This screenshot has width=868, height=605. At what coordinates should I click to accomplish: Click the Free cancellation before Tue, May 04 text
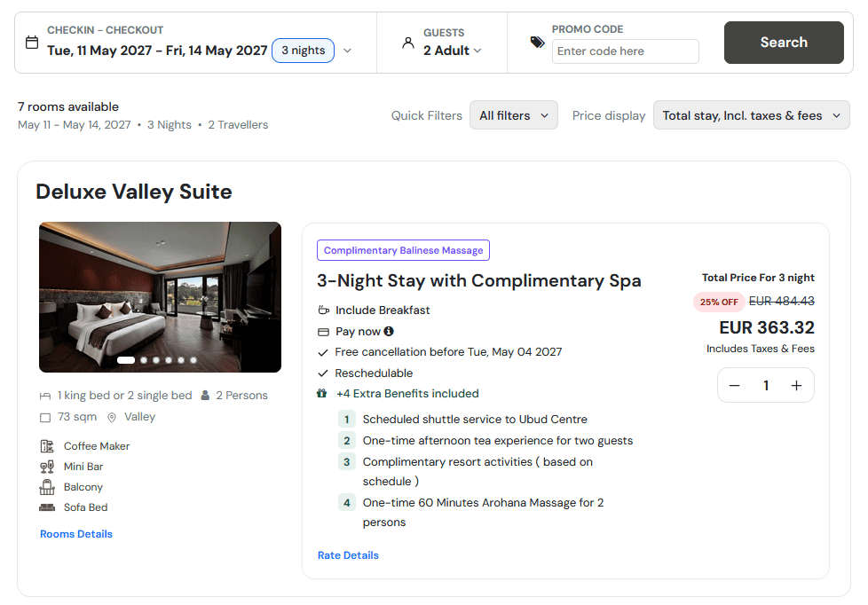point(448,352)
